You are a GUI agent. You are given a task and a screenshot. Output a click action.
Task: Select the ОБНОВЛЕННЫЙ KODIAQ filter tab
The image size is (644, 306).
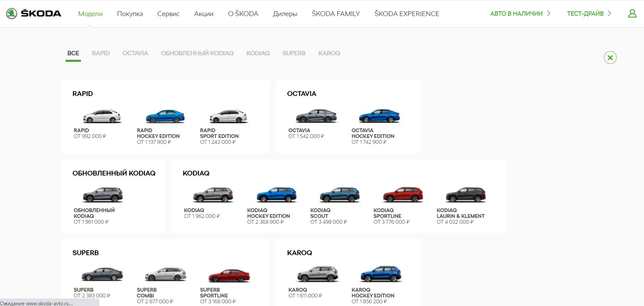click(x=197, y=53)
